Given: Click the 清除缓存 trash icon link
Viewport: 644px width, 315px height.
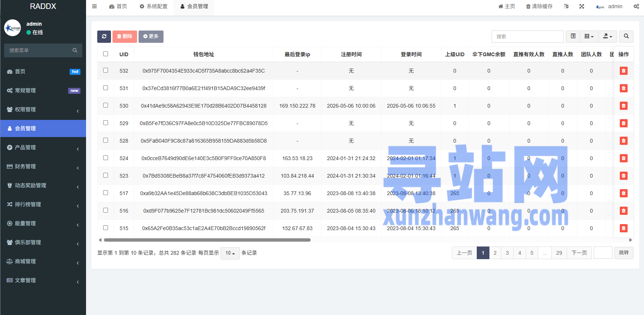Looking at the screenshot, I should (539, 6).
